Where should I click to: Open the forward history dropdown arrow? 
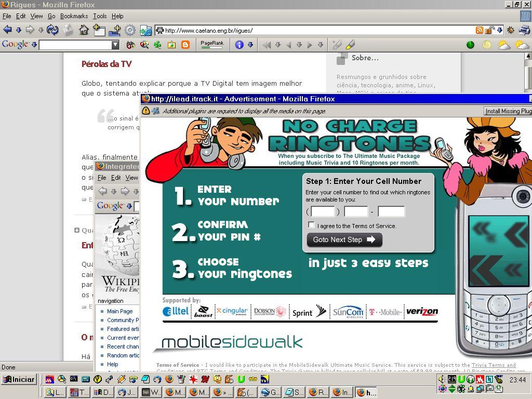(x=41, y=30)
